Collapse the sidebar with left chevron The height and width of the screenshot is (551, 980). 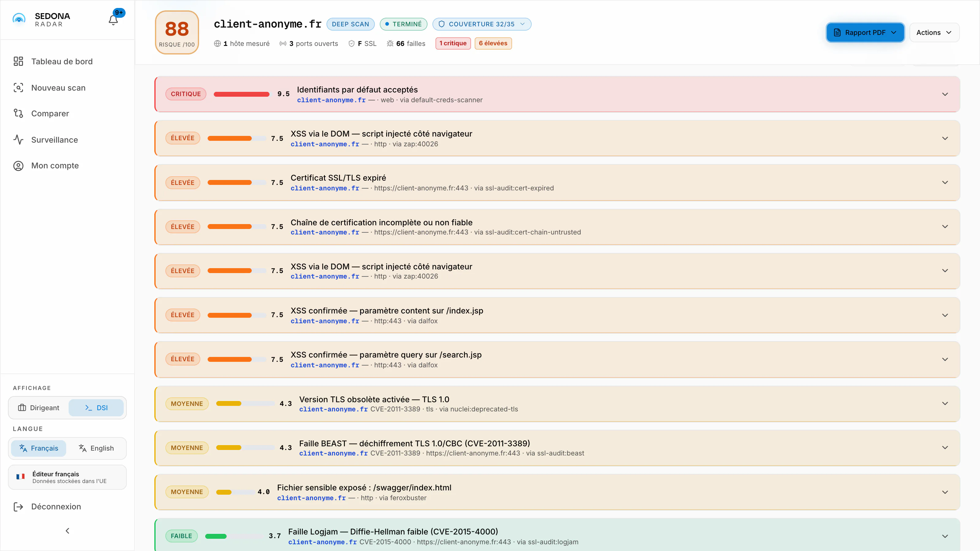[67, 530]
